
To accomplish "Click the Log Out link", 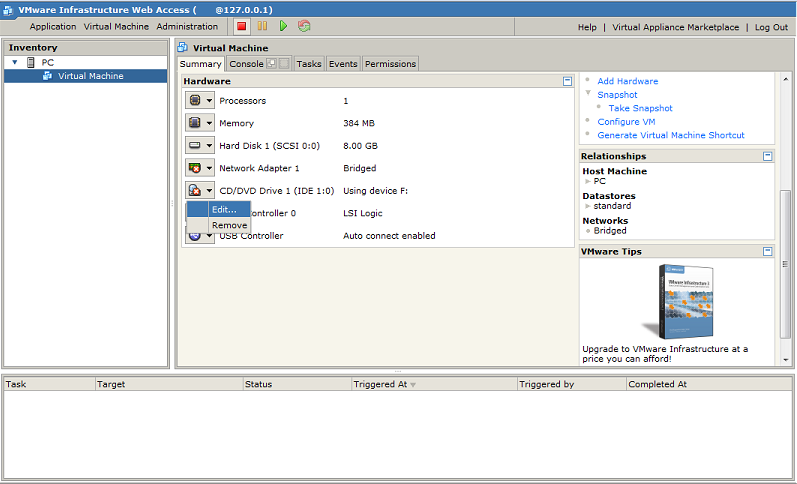I will point(771,27).
